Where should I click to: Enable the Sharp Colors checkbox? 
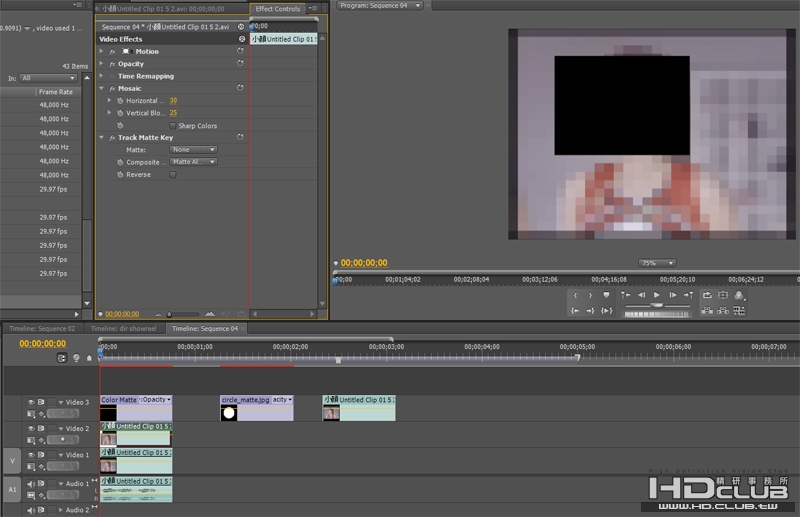tap(172, 126)
